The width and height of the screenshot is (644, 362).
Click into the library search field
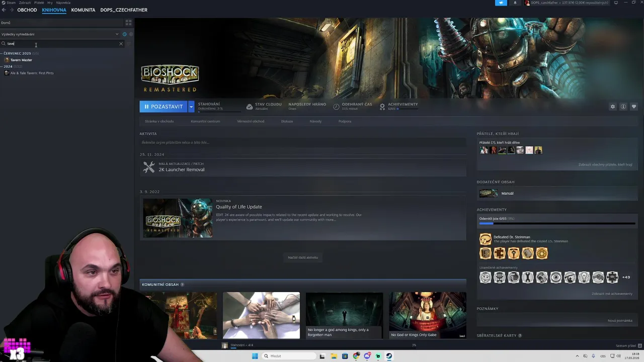tap(63, 44)
